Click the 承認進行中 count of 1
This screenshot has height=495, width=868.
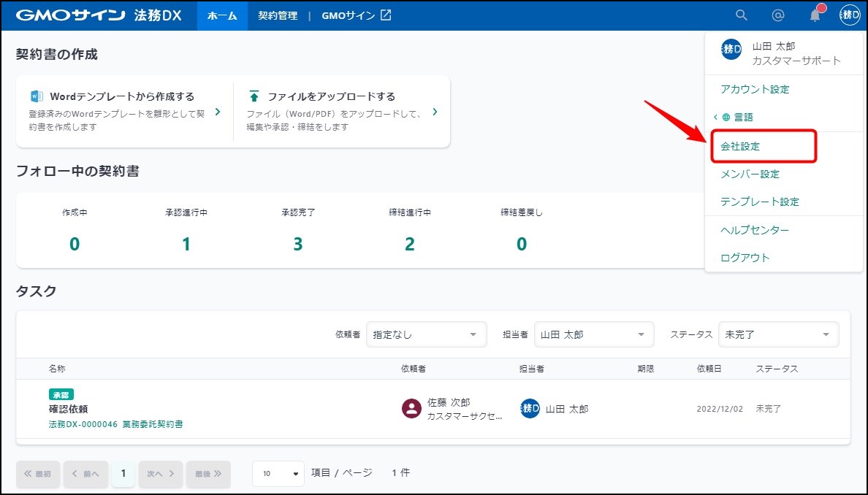186,244
